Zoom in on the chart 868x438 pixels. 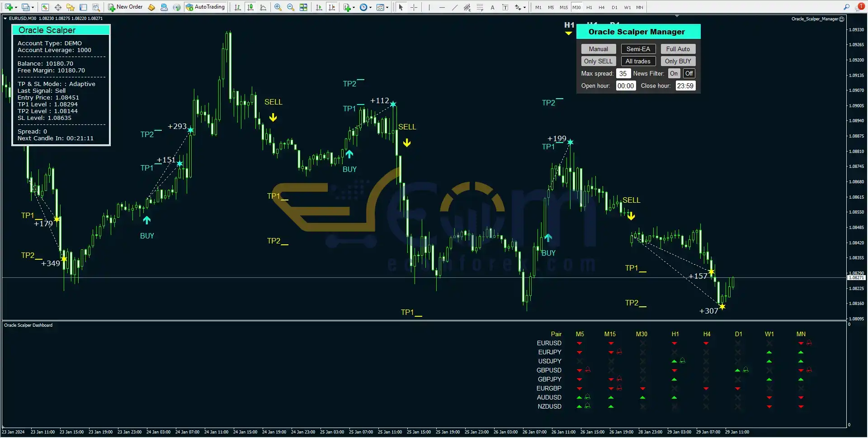click(278, 7)
